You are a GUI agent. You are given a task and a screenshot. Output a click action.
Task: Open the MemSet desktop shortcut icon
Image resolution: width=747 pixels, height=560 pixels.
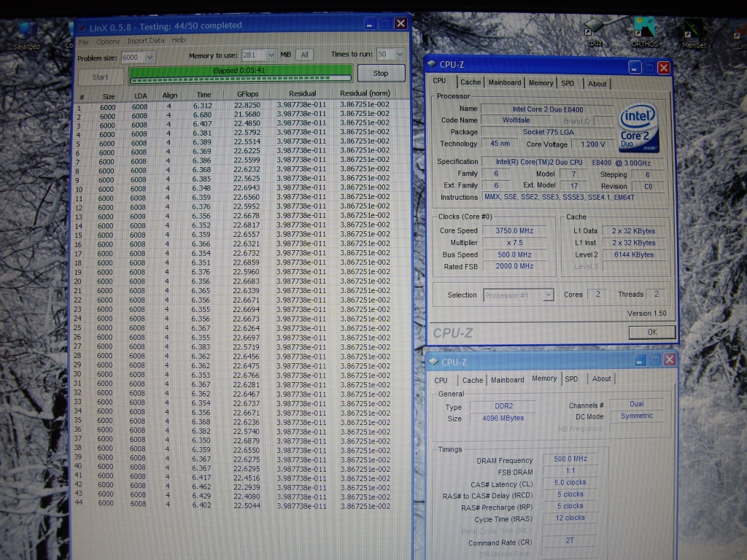coord(694,34)
